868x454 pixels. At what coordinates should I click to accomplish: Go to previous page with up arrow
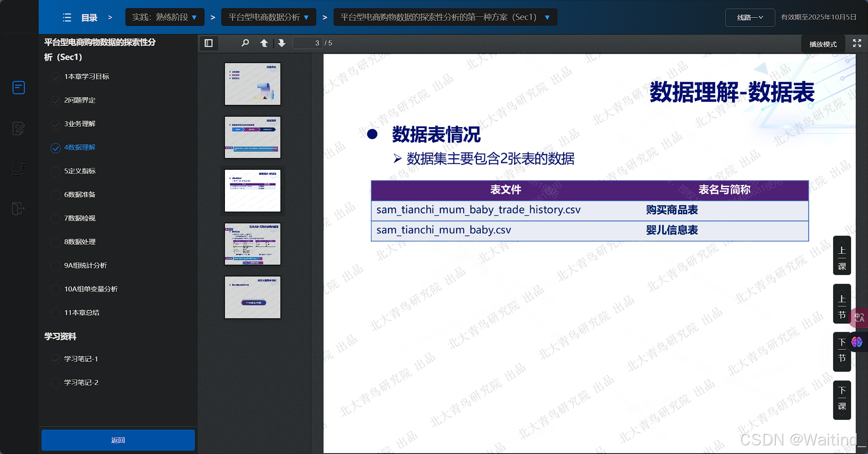(x=264, y=43)
